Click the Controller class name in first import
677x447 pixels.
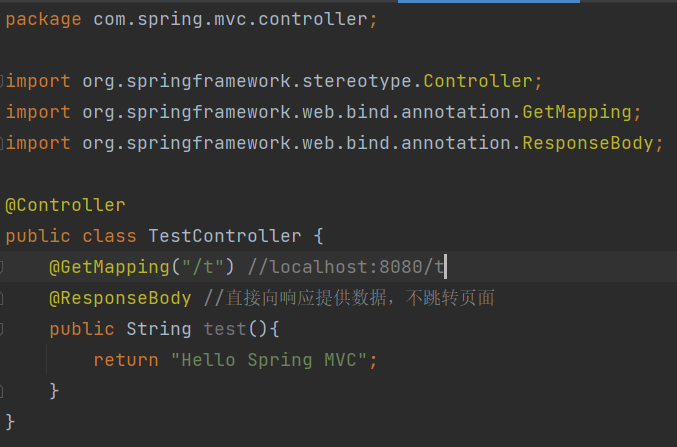pos(480,81)
